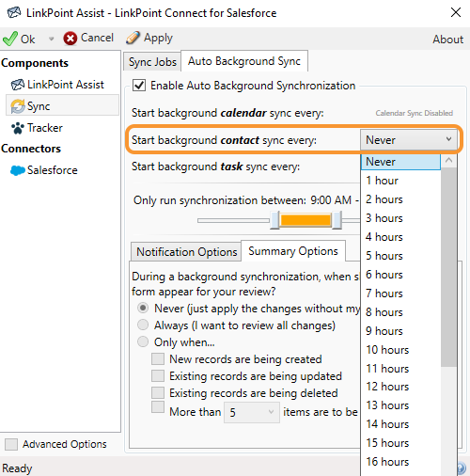Pick 5 hours from the dropdown
Screen dimensions: 470x476
pos(400,256)
